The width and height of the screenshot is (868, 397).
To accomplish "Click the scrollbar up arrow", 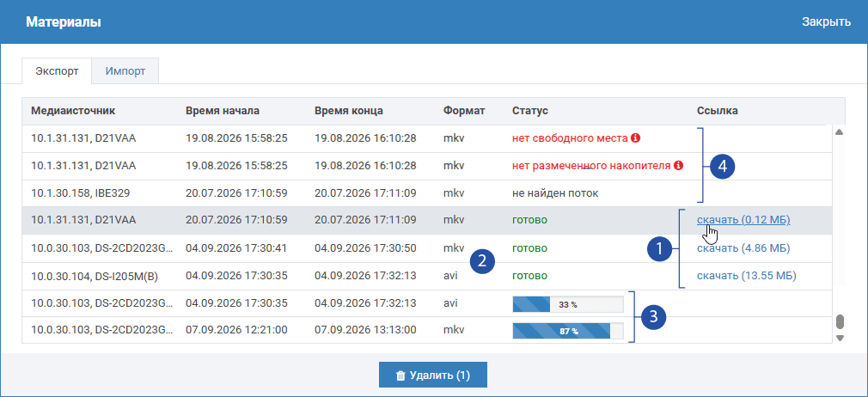I will pos(839,131).
